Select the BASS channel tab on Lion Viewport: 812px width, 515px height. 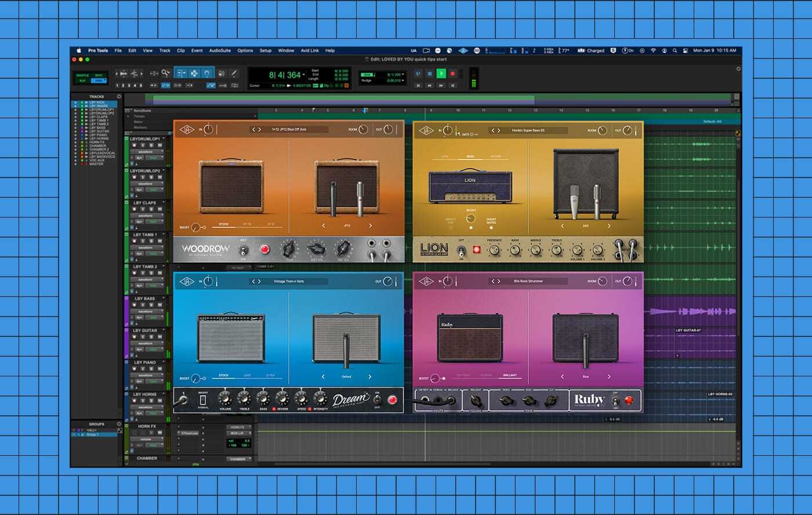470,157
